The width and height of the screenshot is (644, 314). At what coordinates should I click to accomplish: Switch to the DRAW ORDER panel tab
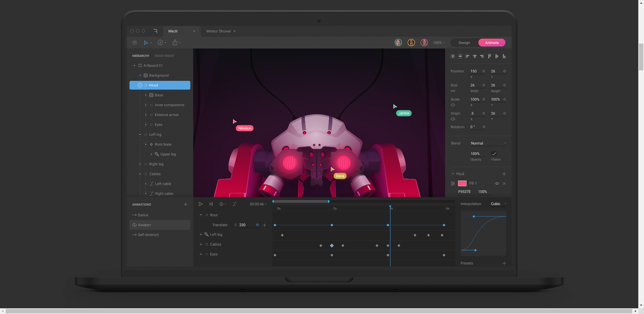164,56
